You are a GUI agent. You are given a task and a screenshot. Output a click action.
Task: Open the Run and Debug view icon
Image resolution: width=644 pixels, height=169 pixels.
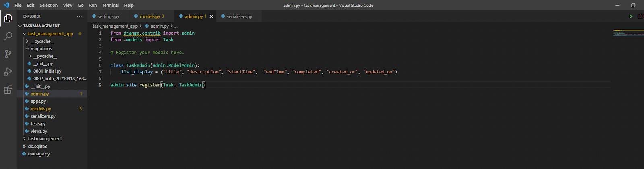click(8, 72)
